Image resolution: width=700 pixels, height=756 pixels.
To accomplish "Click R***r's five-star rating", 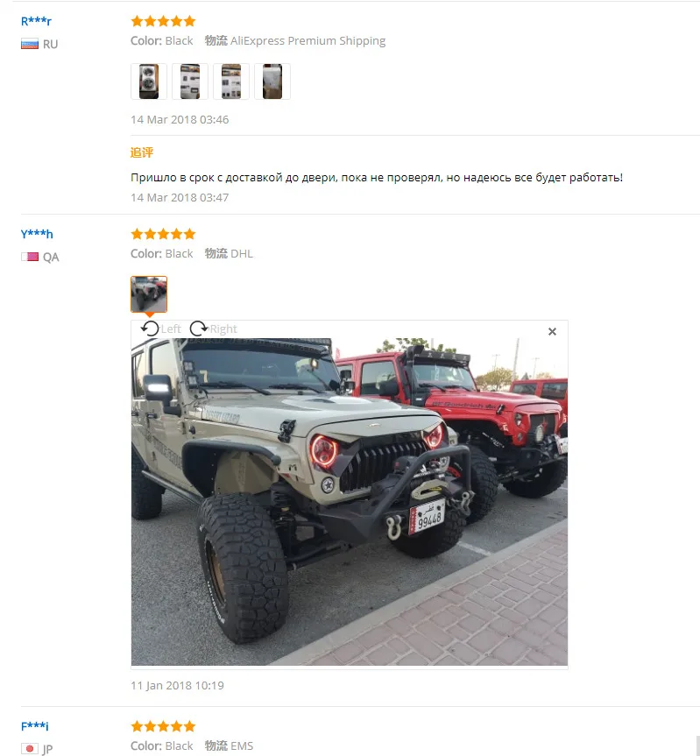I will (x=164, y=21).
